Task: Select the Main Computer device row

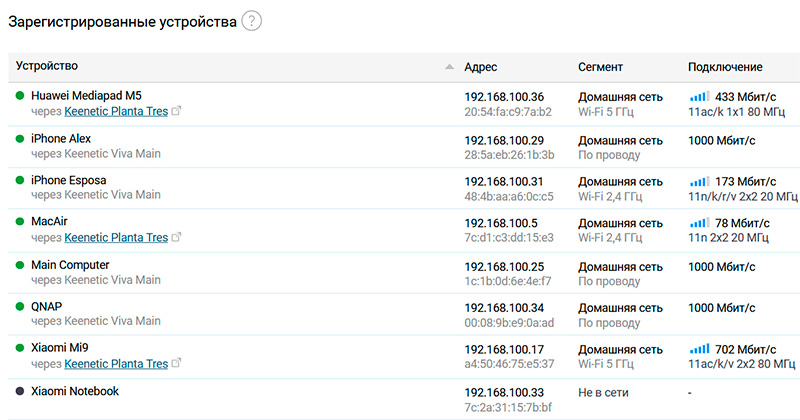Action: click(x=70, y=265)
